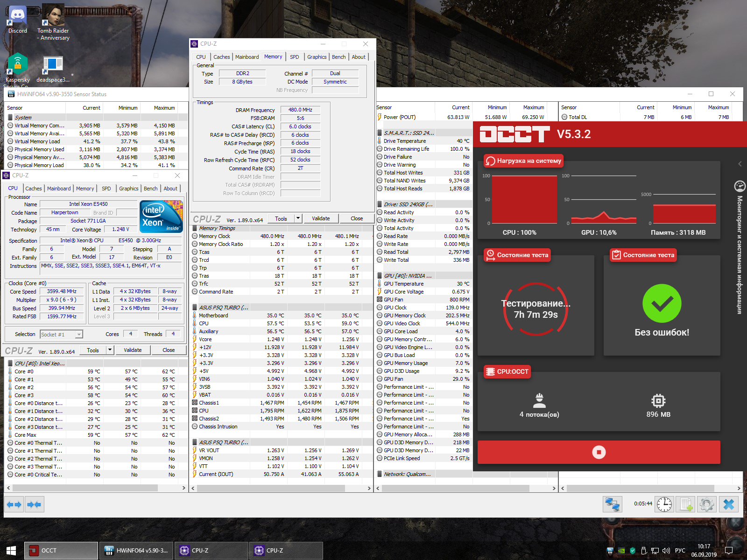Click the refresh icon beside Нагрузка на систему
The width and height of the screenshot is (747, 560).
click(490, 161)
